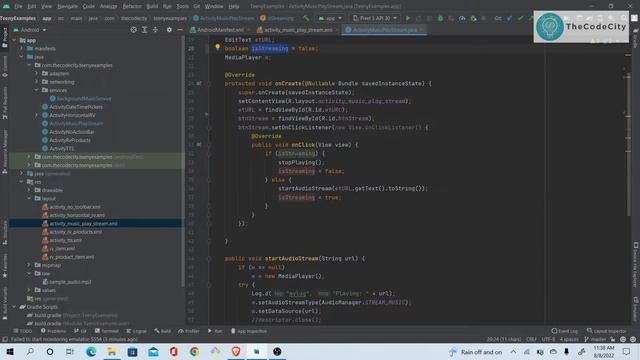Image resolution: width=640 pixels, height=360 pixels.
Task: Click the taskbar search magnifier
Action: pyautogui.click(x=30, y=352)
